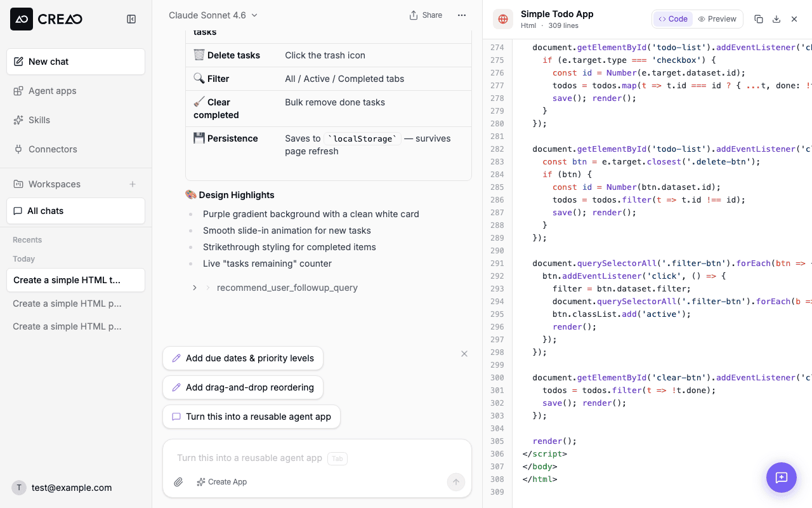Open the floating feedback chat button
The image size is (812, 508).
pyautogui.click(x=782, y=478)
